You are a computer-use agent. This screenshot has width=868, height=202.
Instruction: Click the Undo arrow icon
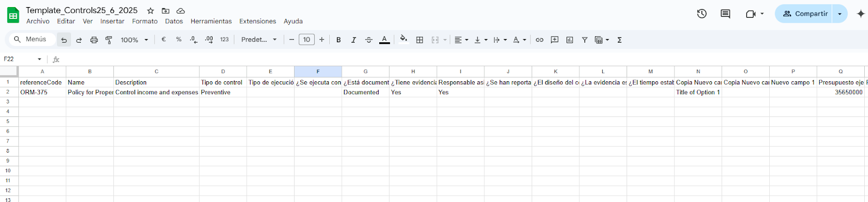coord(64,40)
